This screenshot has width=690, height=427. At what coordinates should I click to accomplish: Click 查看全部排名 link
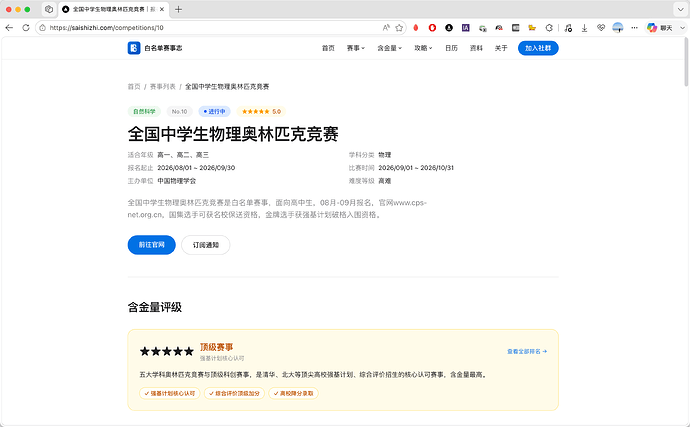click(x=527, y=352)
